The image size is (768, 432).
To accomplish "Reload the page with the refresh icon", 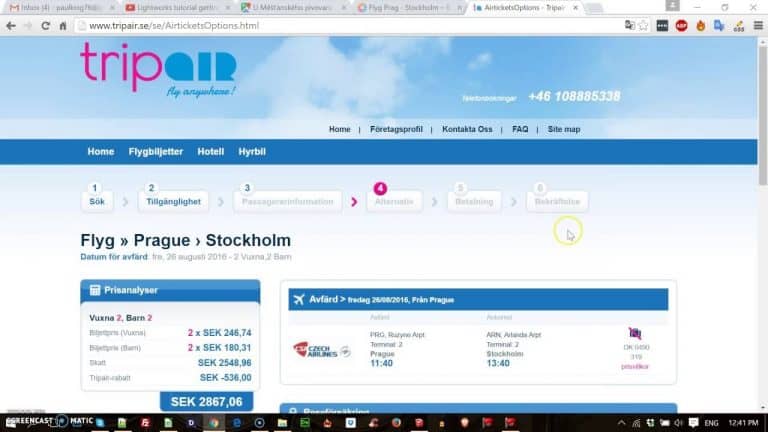I will [46, 26].
